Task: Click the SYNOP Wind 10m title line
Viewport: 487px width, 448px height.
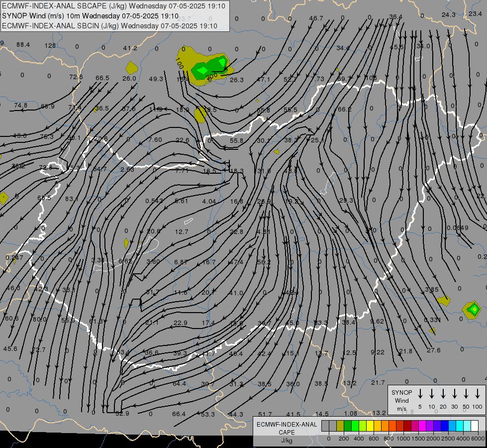Action: tap(90, 16)
